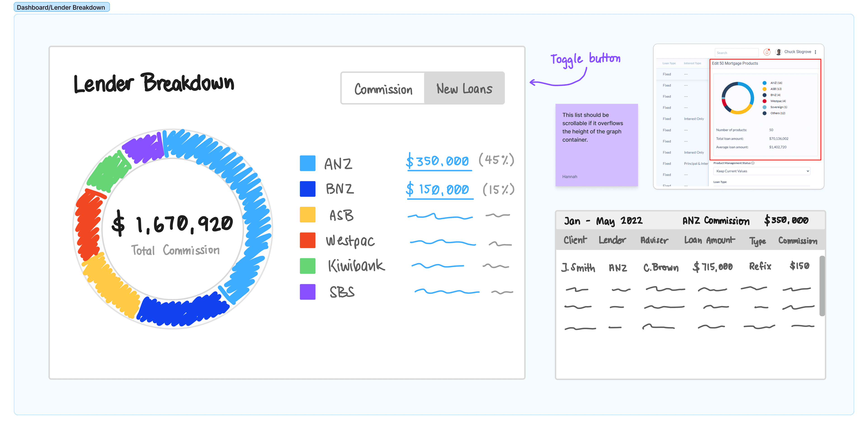
Task: Click the Sovereign (1) legend entry
Action: [775, 107]
